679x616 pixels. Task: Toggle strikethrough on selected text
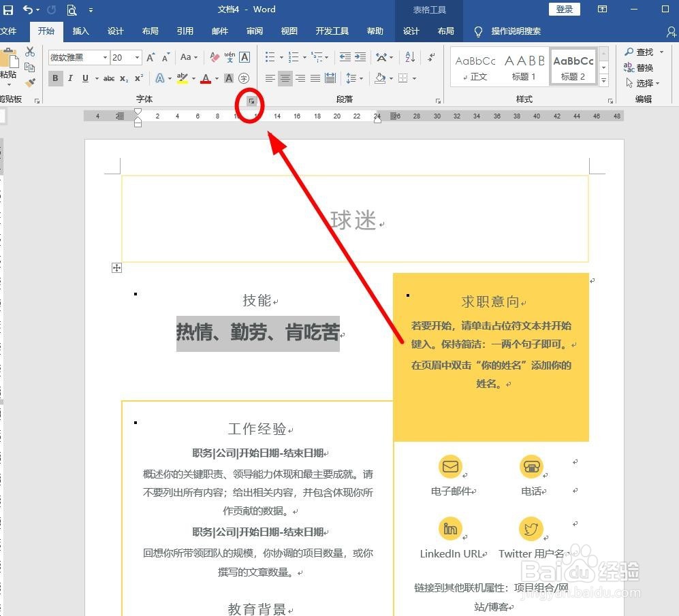coord(109,78)
